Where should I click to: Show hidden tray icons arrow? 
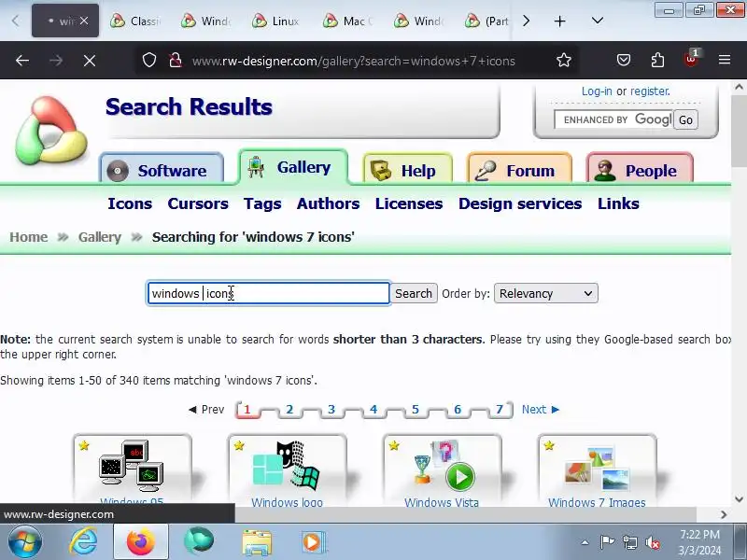pos(585,542)
